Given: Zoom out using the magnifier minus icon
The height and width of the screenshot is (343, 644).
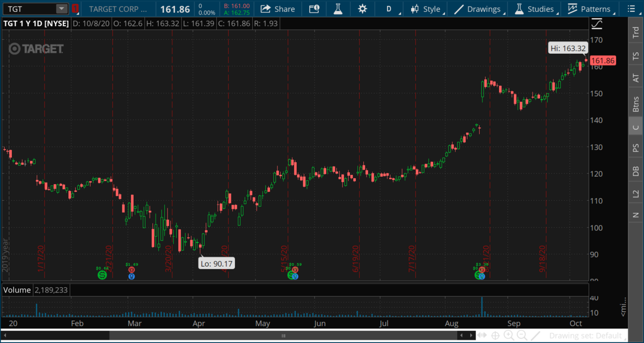Looking at the screenshot, I should coord(522,336).
